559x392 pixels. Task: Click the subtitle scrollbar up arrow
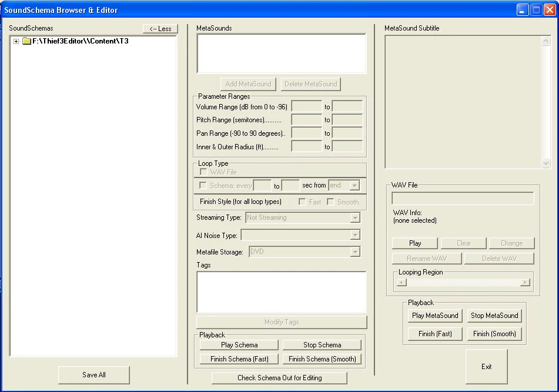546,41
